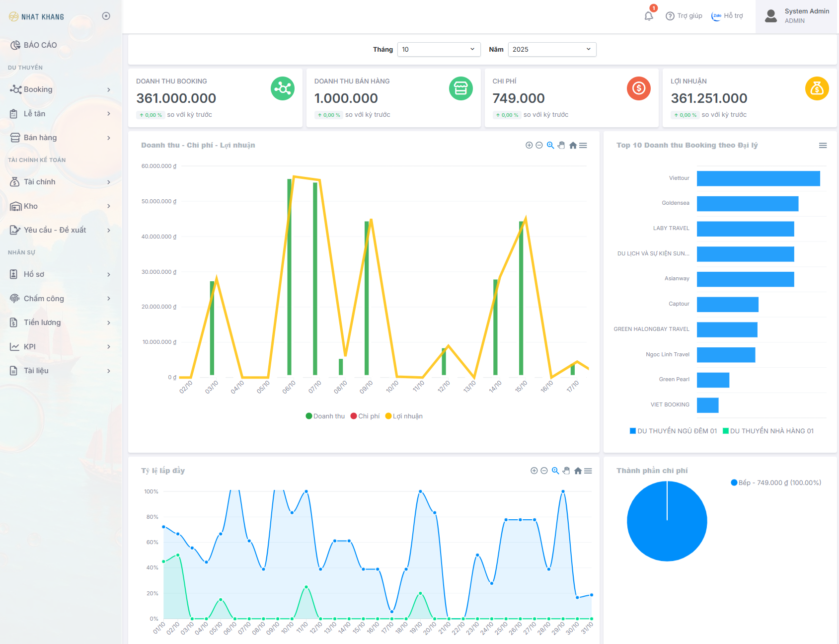Open the Top 10 Booking chart menu

[x=823, y=145]
